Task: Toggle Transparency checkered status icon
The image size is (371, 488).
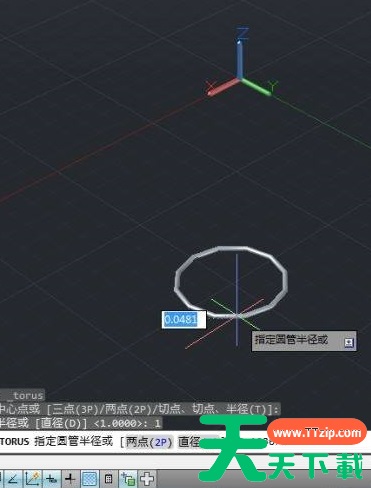Action: (90, 479)
